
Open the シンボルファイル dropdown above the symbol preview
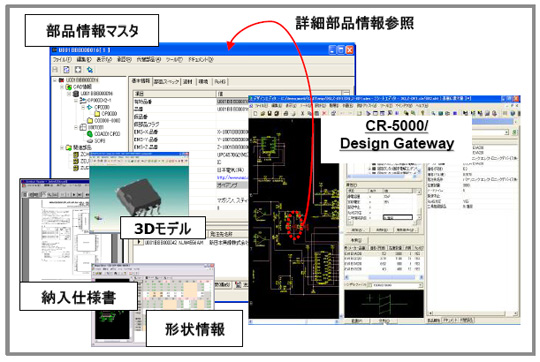420,286
